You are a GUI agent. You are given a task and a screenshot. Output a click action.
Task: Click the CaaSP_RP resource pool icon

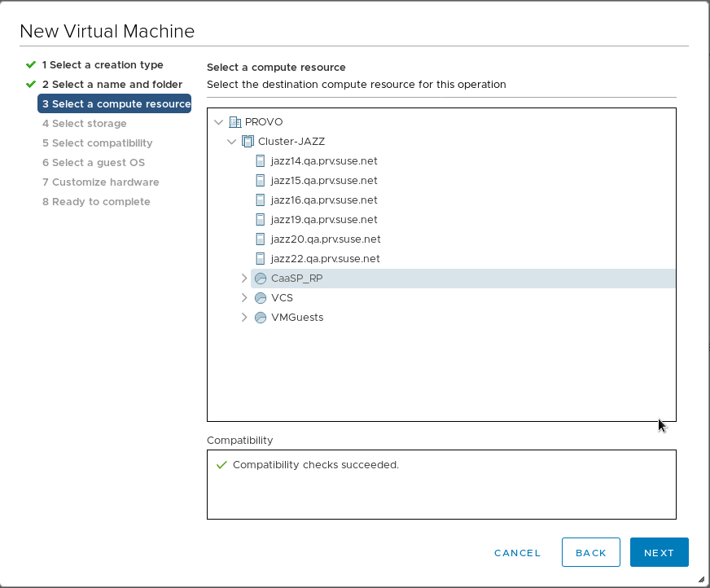pos(261,279)
